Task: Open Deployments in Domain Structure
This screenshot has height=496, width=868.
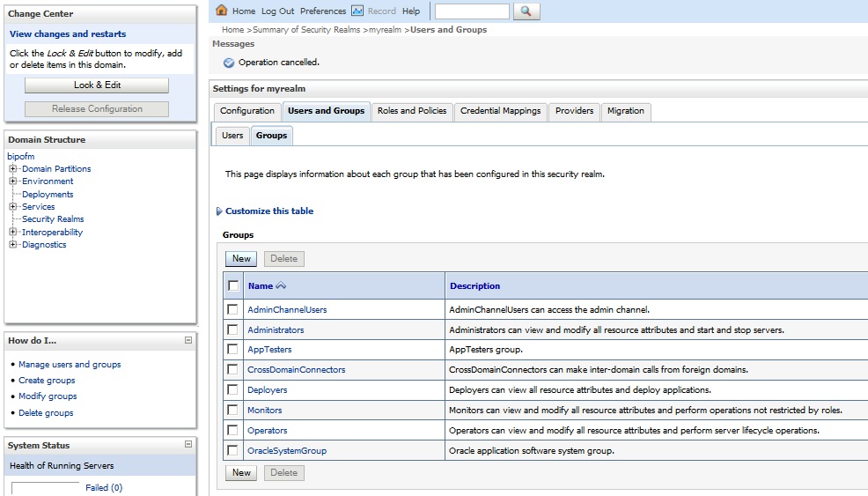Action: click(x=48, y=194)
